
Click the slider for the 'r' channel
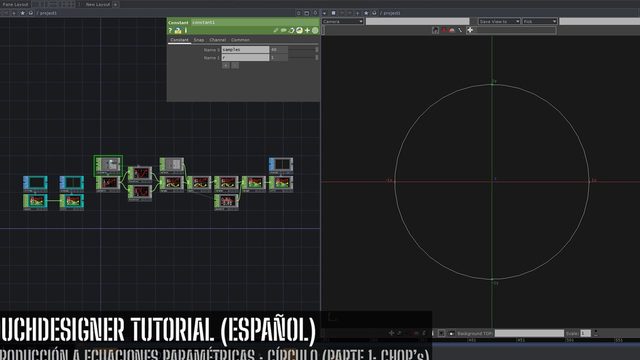(303, 58)
